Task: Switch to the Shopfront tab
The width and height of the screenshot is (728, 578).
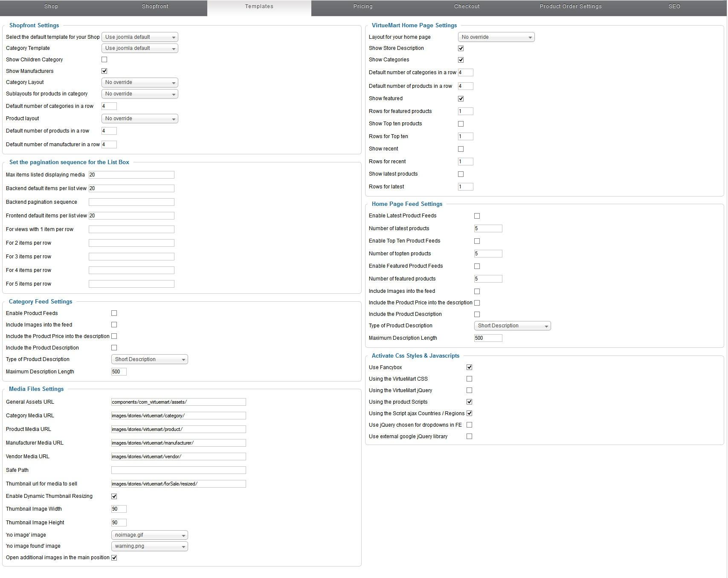Action: click(x=155, y=7)
